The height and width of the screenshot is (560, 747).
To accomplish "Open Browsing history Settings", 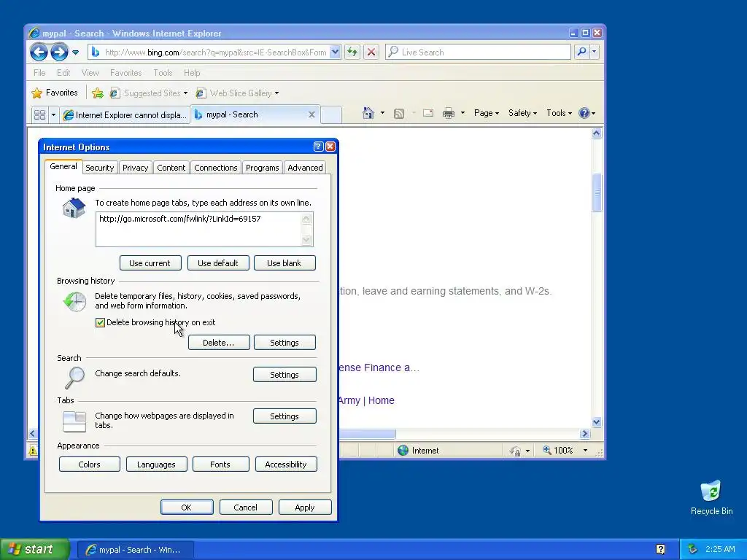I will click(x=285, y=343).
